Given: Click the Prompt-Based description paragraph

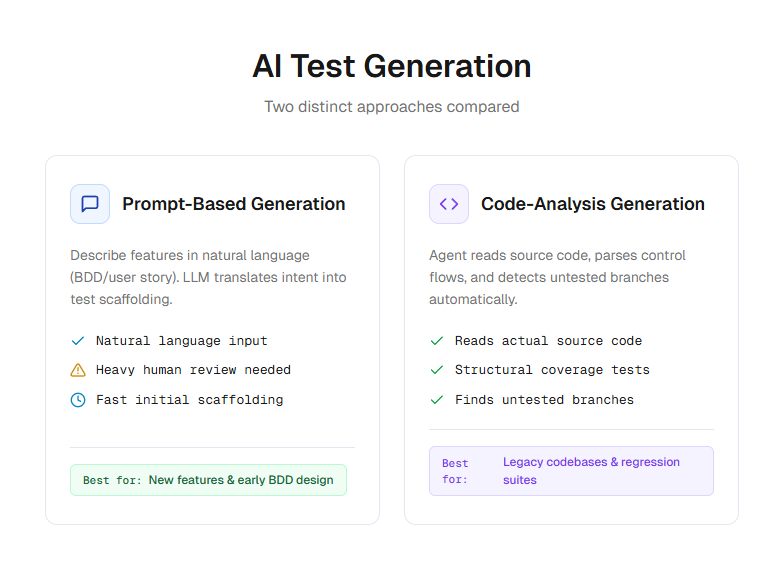Looking at the screenshot, I should pos(208,277).
